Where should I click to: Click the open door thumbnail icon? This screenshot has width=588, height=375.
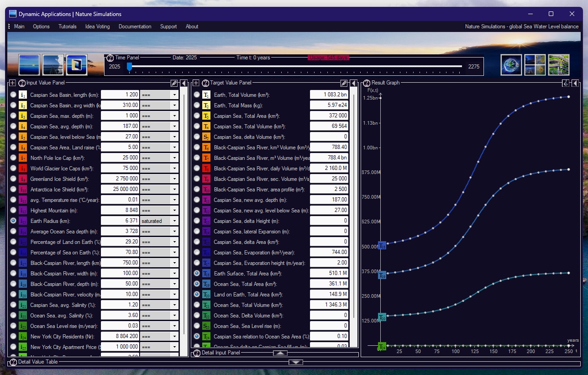pos(77,65)
